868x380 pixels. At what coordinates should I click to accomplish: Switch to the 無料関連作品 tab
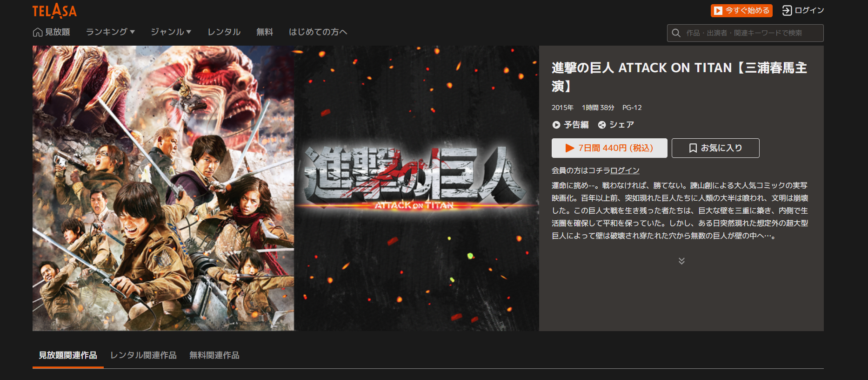click(214, 355)
